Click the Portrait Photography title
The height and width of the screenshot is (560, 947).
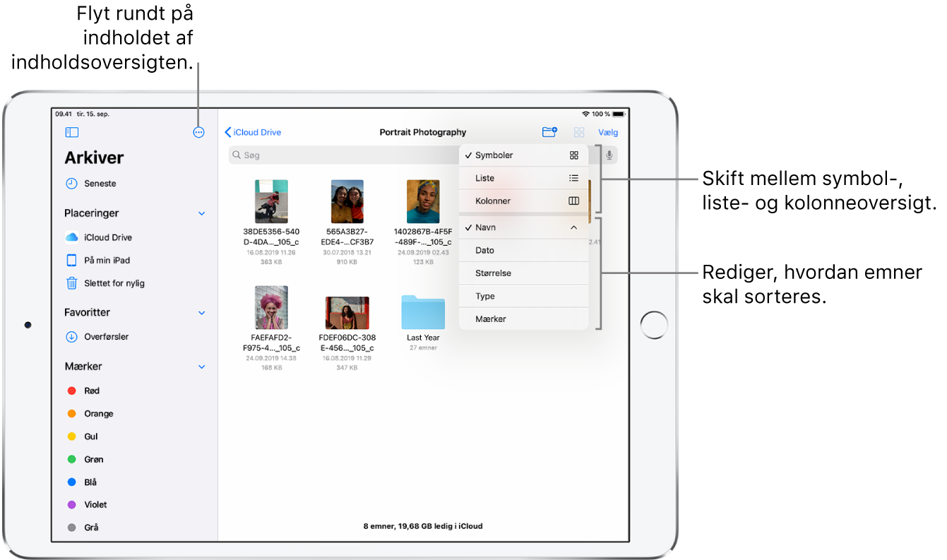click(x=423, y=132)
